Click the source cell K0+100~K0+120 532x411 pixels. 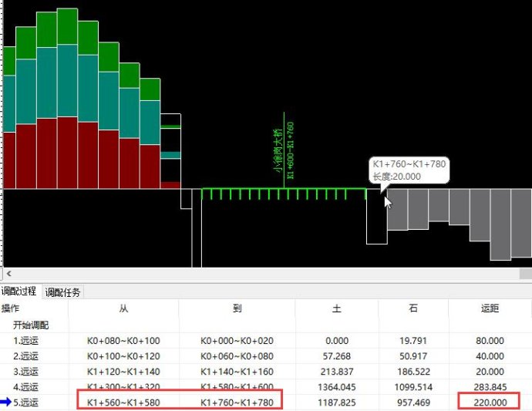(x=123, y=355)
